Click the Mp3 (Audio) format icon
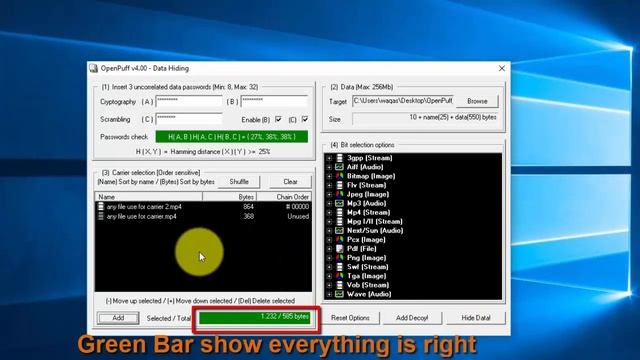Image resolution: width=640 pixels, height=360 pixels. [339, 203]
